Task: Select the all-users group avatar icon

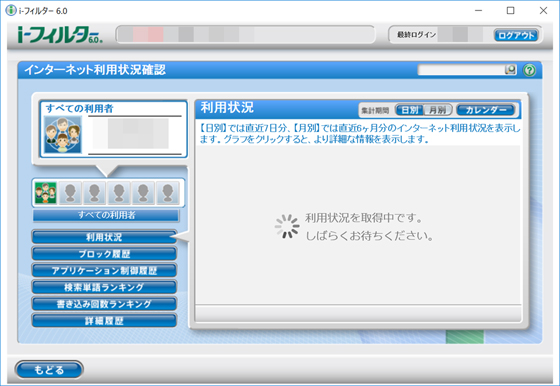Action: click(45, 193)
